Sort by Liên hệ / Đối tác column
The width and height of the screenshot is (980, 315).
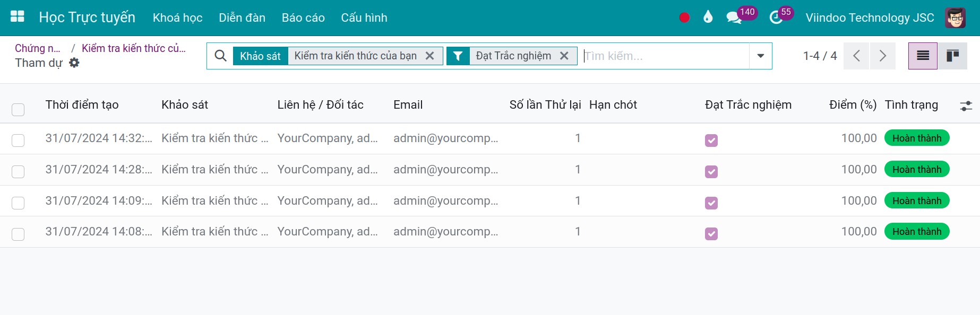321,104
